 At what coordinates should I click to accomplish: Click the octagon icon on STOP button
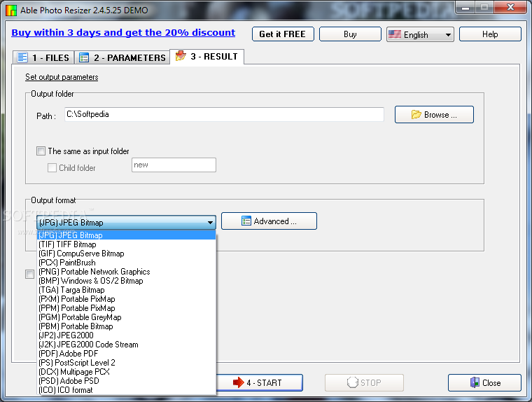pyautogui.click(x=353, y=382)
